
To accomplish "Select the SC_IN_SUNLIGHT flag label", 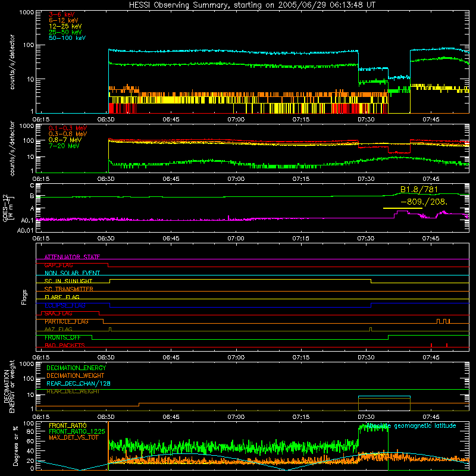I will (68, 281).
